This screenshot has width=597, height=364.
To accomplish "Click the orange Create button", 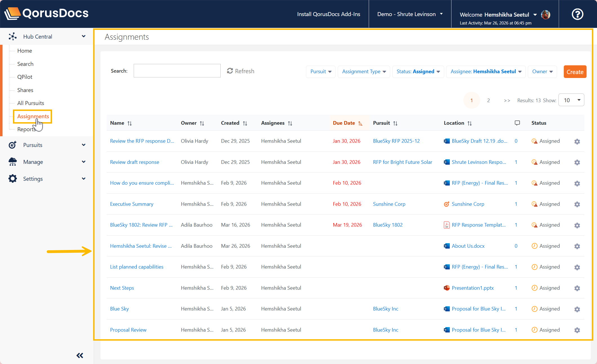I will tap(575, 72).
